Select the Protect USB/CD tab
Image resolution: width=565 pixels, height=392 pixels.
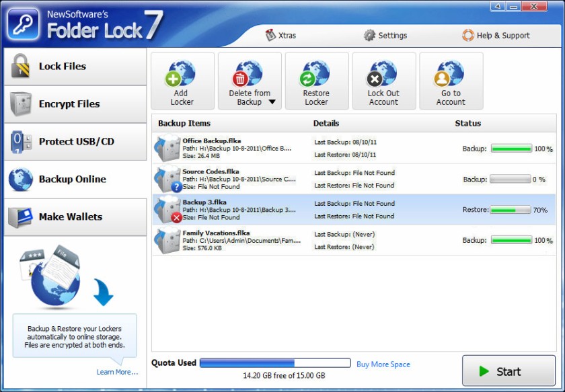[75, 142]
